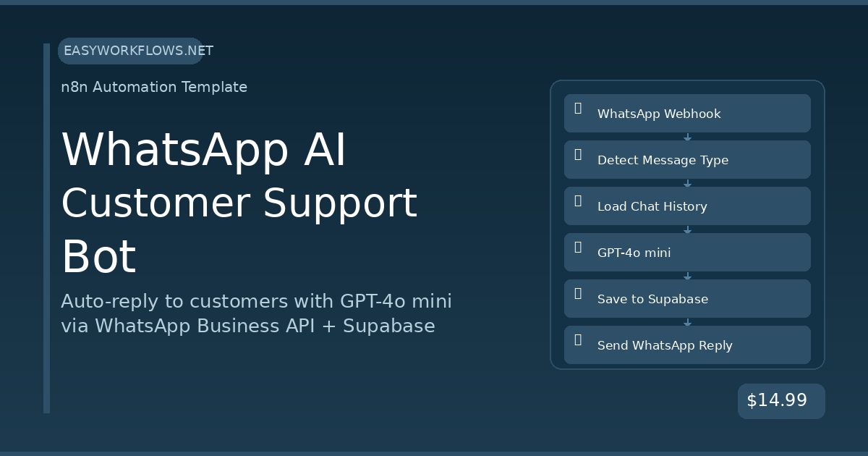Screen dimensions: 868x456
Task: Click the icon on the Send WhatsApp Reply node
Action: tap(578, 339)
